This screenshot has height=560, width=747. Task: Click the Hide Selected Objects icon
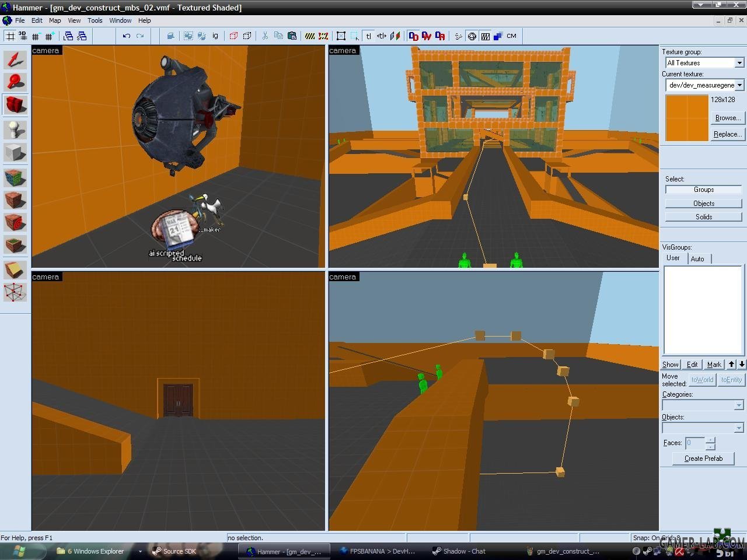tap(233, 36)
